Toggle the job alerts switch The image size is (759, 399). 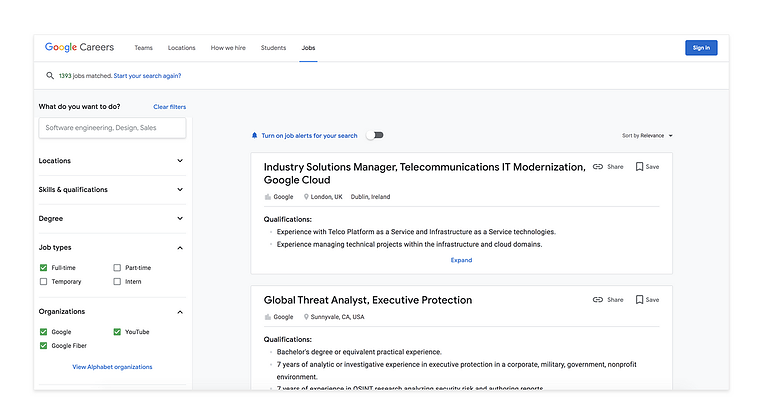click(375, 135)
